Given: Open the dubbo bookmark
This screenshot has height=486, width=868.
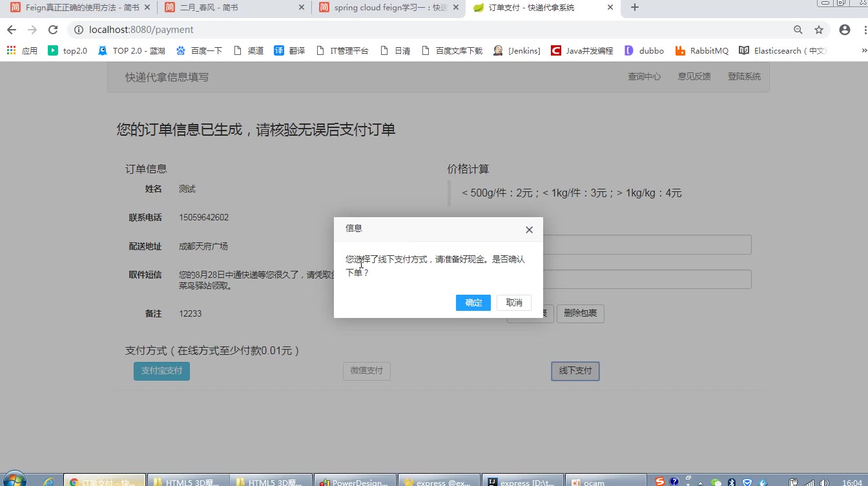Looking at the screenshot, I should tap(645, 50).
